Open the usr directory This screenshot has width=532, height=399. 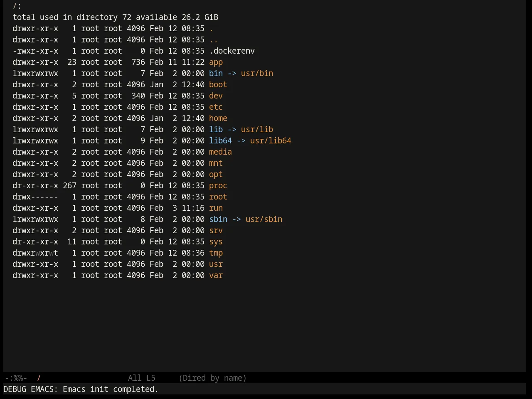(216, 264)
